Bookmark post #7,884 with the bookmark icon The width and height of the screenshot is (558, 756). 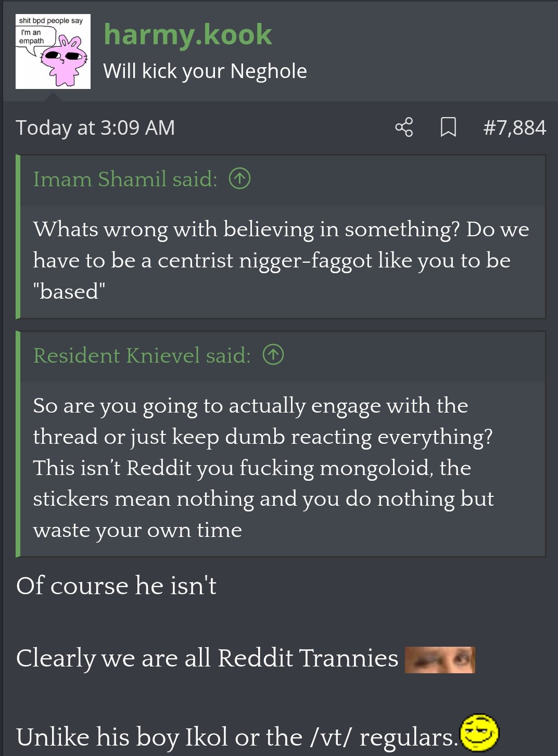[448, 127]
